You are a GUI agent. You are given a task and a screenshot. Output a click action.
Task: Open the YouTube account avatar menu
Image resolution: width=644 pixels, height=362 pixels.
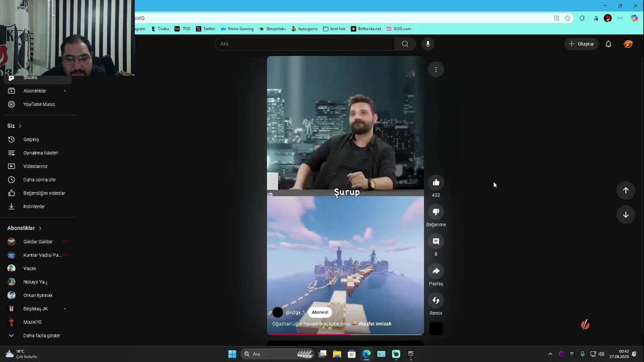click(x=628, y=44)
